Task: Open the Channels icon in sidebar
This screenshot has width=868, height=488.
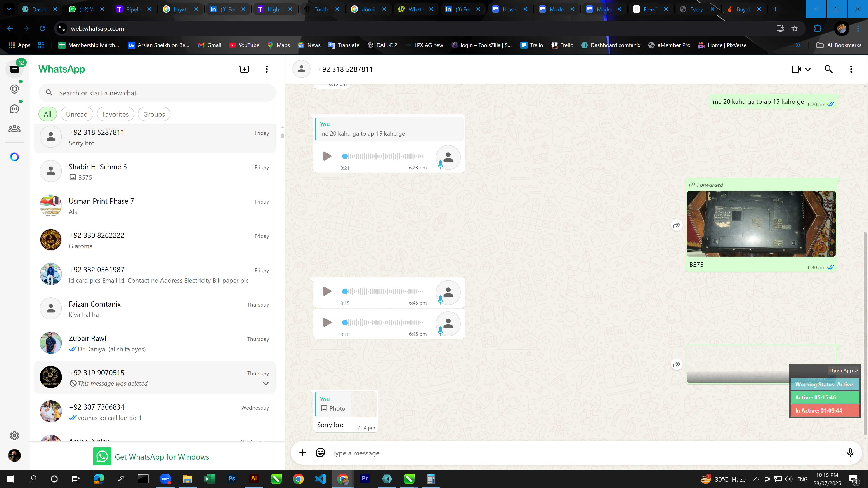Action: click(14, 109)
